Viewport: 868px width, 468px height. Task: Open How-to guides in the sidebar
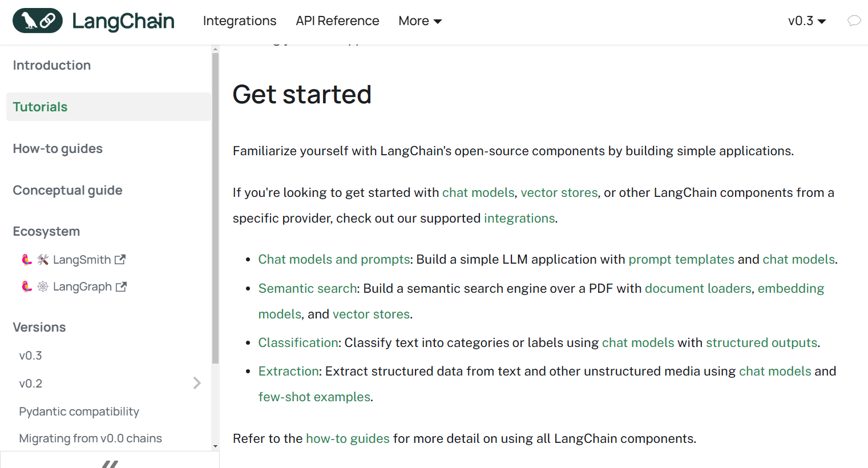pos(58,148)
